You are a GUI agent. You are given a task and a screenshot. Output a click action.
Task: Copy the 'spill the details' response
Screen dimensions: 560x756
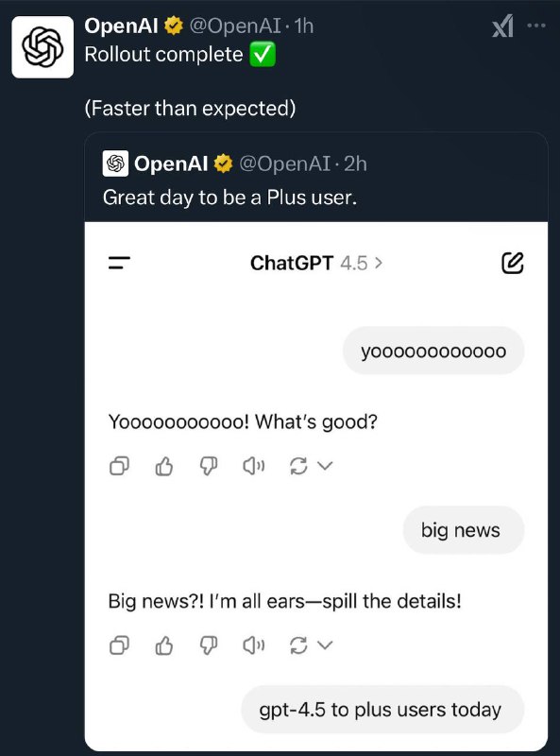(x=119, y=645)
